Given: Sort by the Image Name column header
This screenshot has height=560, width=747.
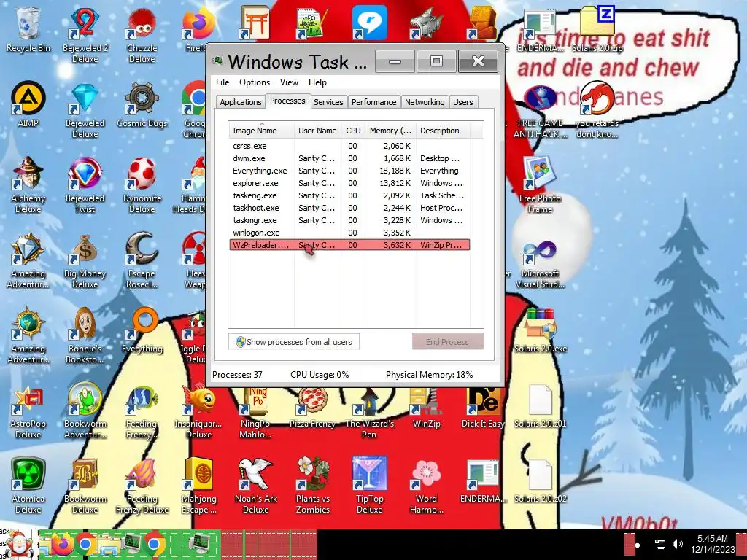Looking at the screenshot, I should (x=261, y=131).
